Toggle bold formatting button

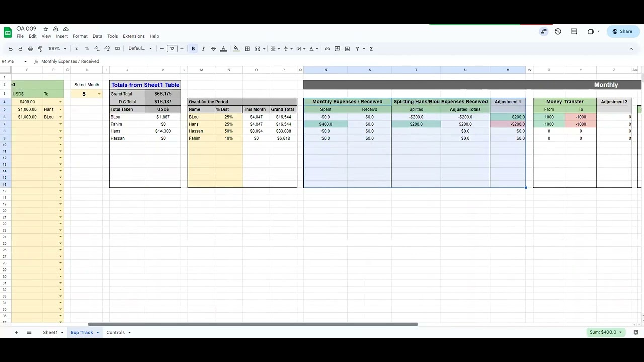pyautogui.click(x=193, y=49)
